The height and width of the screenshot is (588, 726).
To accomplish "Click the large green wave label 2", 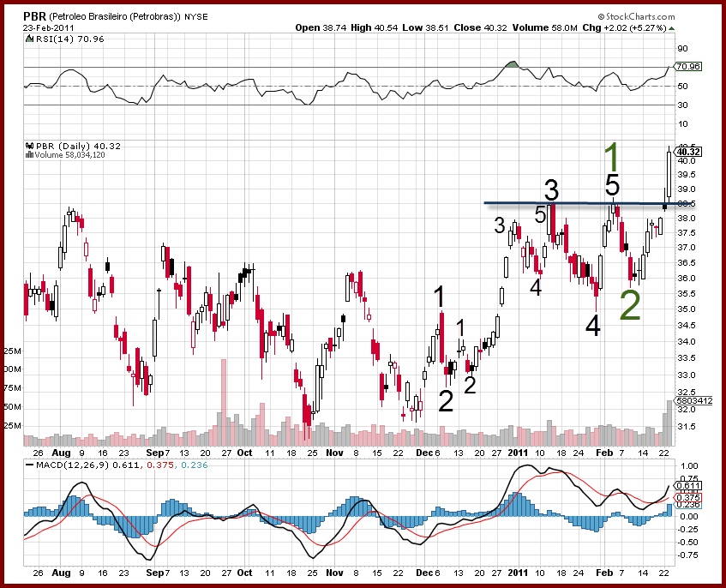I will click(630, 305).
